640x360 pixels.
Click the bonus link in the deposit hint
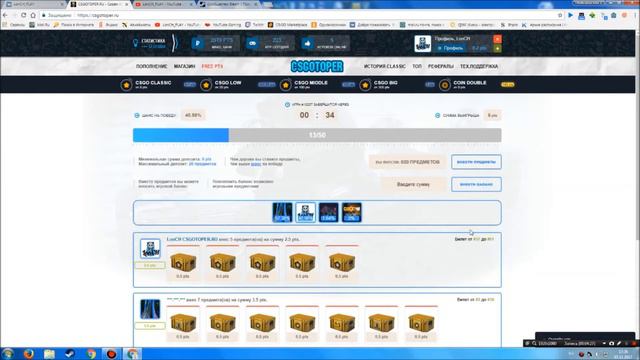pyautogui.click(x=256, y=164)
